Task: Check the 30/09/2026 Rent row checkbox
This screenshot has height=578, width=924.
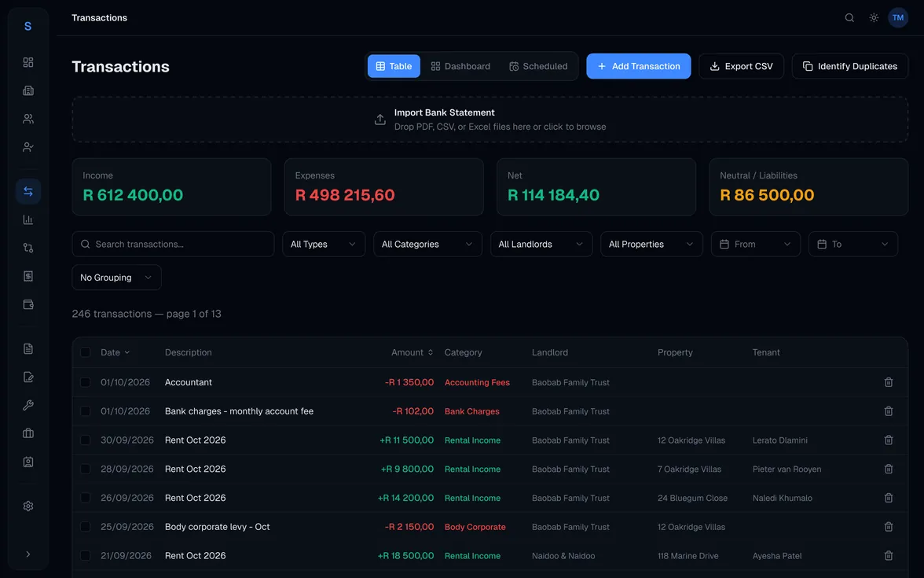Action: [x=86, y=440]
